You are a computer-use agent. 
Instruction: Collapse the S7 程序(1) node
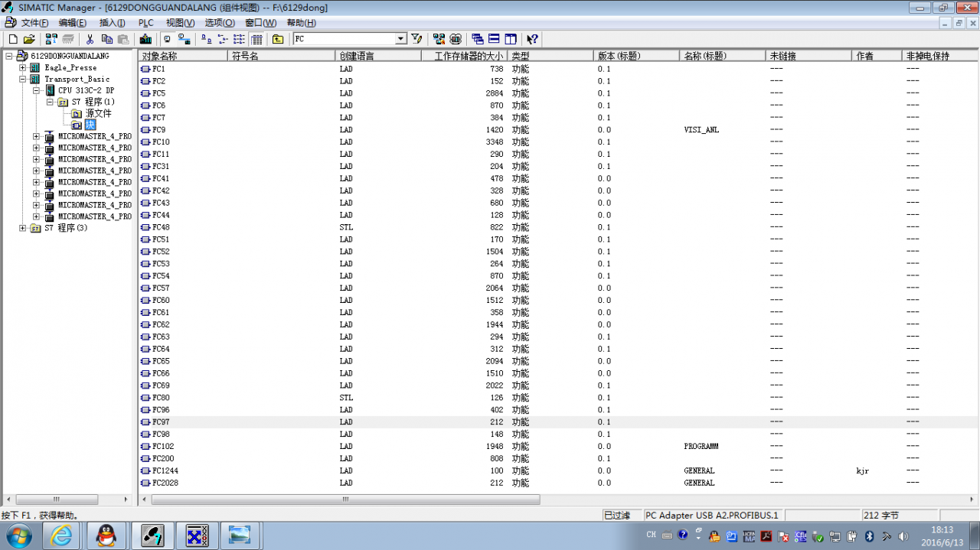click(x=51, y=102)
